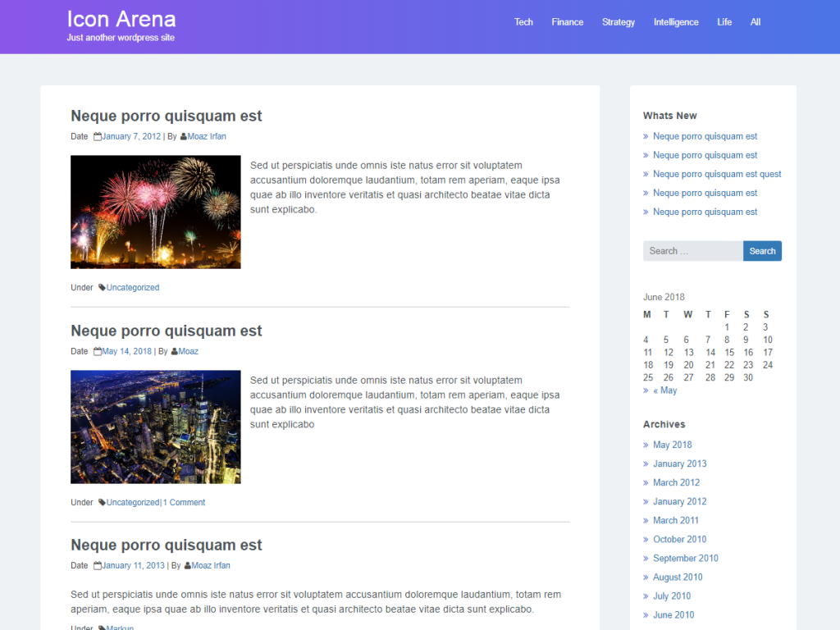840x630 pixels.
Task: Click the author icon next to Moaz Irfan
Action: [x=184, y=135]
